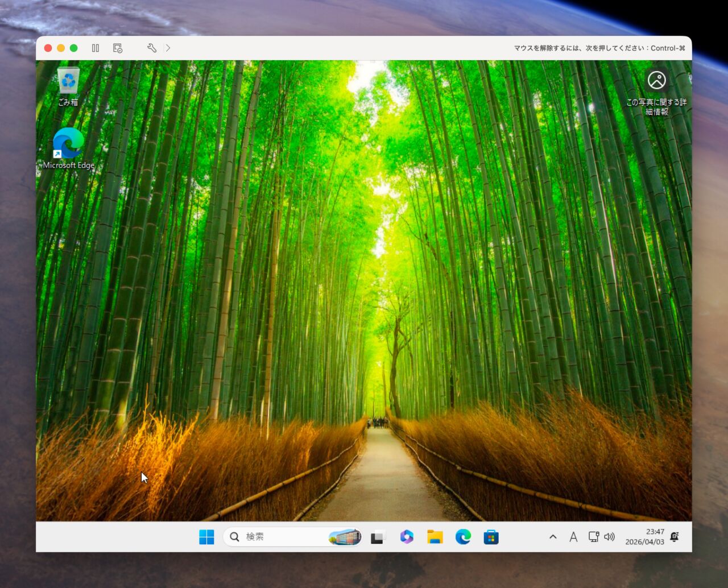Expand the VMware toolbar chevron
Viewport: 728px width, 588px height.
click(168, 48)
